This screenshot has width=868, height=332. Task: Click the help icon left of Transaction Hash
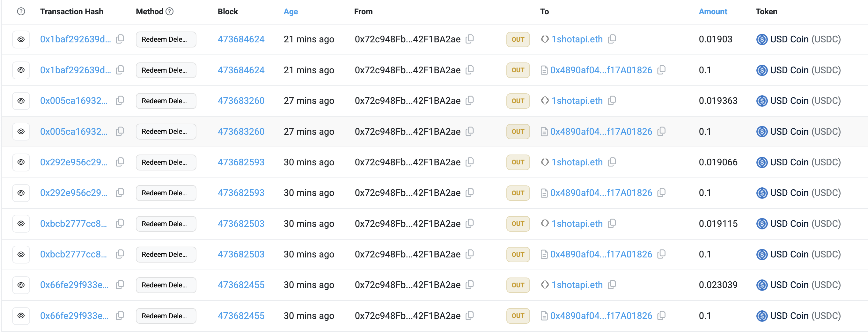click(21, 11)
